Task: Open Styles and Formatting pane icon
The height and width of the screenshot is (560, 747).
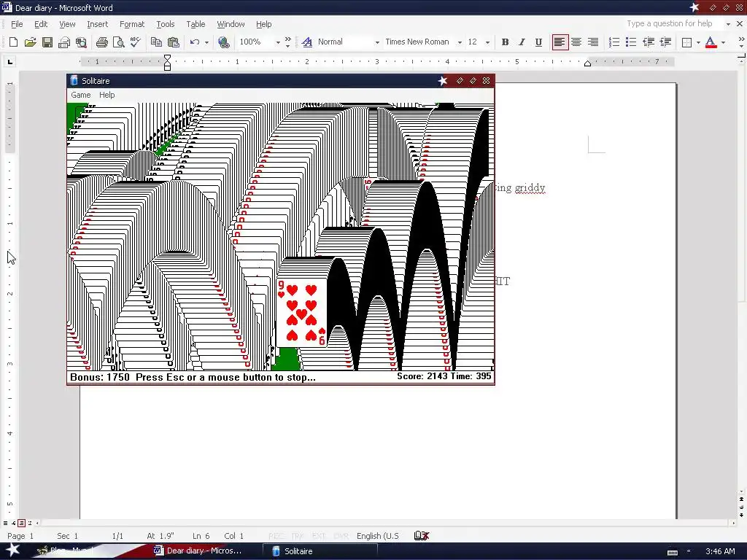Action: [307, 42]
